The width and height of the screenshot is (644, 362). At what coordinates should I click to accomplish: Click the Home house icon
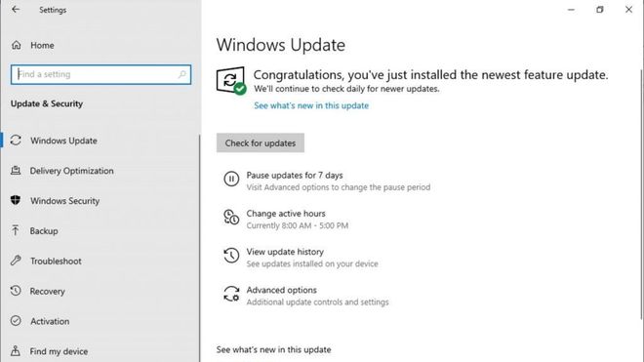pos(16,45)
